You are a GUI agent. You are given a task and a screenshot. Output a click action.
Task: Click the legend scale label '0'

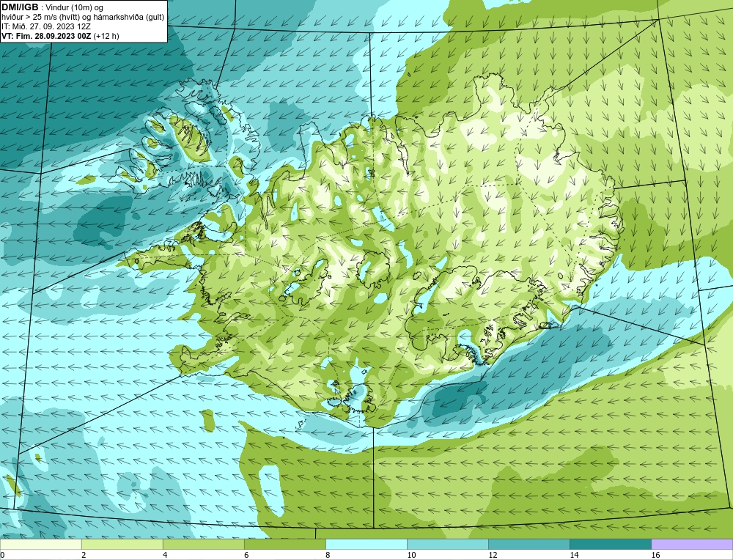(x=2, y=555)
